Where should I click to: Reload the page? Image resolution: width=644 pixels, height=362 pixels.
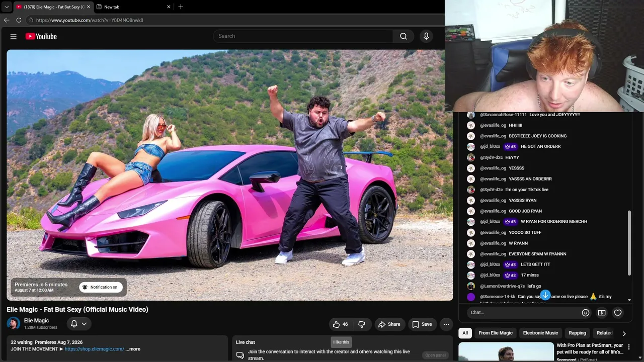19,20
